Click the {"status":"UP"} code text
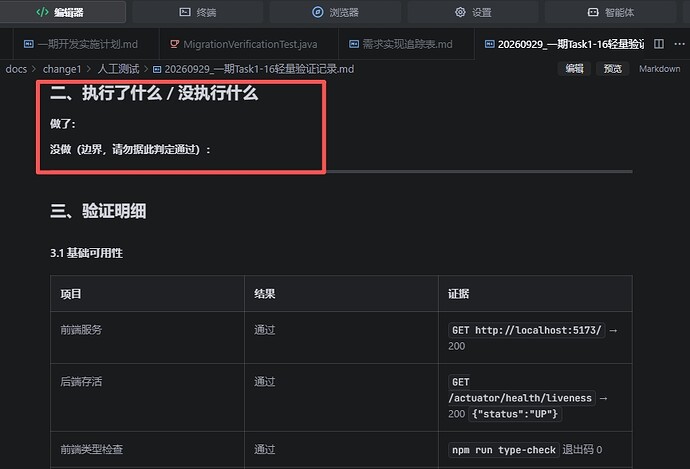 514,414
